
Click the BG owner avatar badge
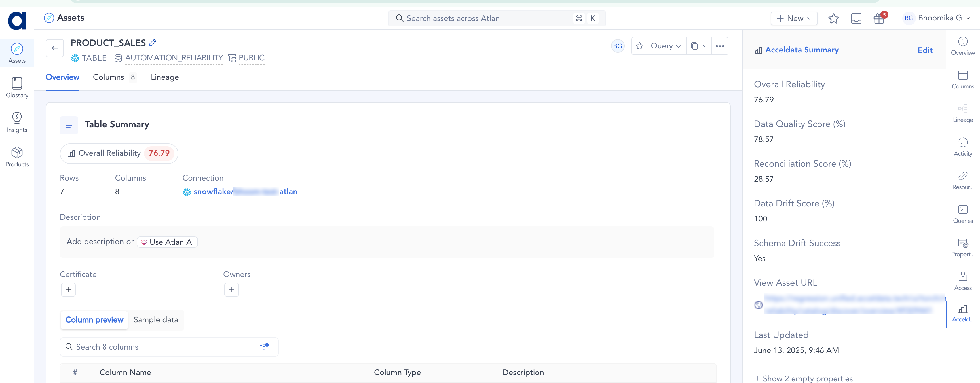pyautogui.click(x=617, y=46)
